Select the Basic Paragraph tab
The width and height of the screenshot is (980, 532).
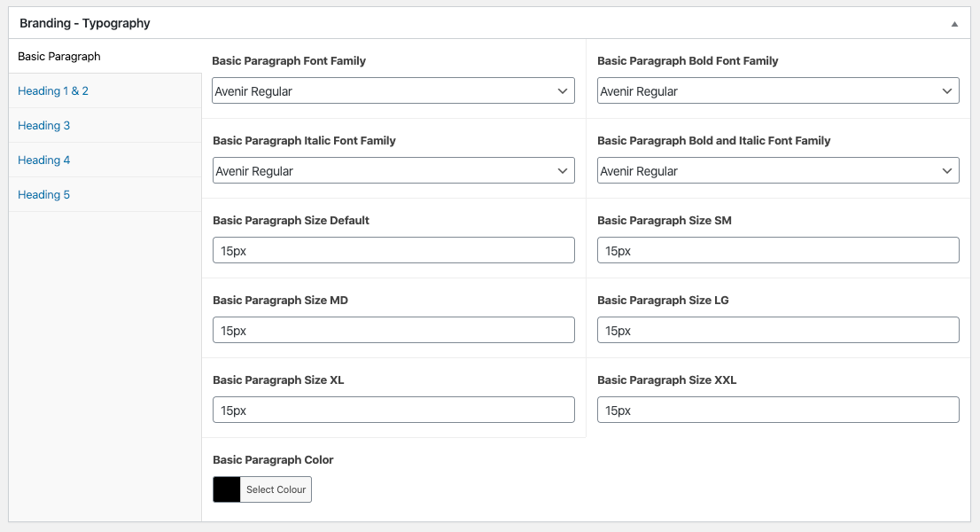(x=59, y=57)
